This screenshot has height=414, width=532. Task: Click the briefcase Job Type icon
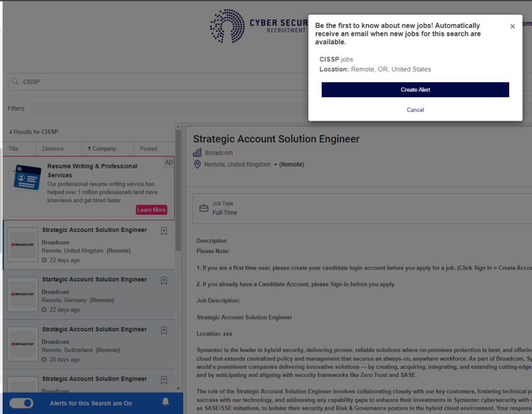204,208
